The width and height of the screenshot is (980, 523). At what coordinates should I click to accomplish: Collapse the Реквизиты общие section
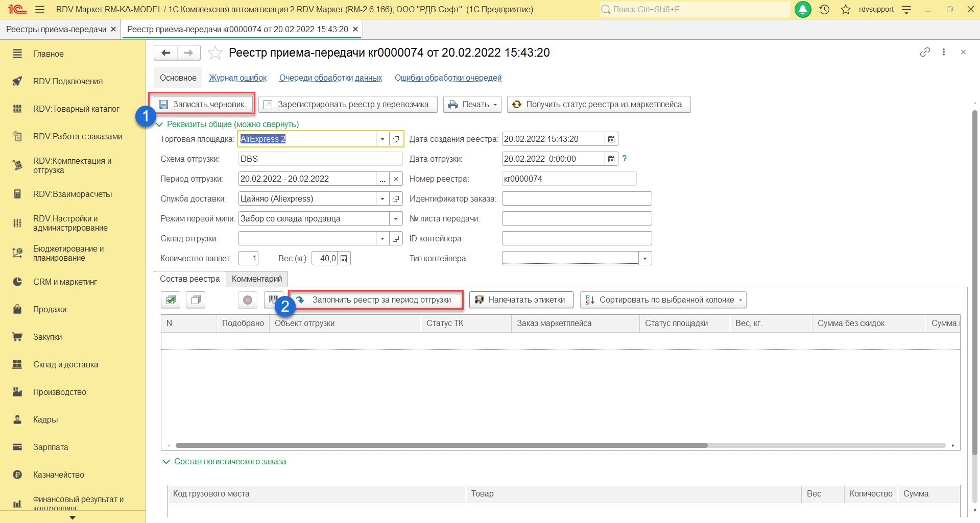[x=159, y=124]
